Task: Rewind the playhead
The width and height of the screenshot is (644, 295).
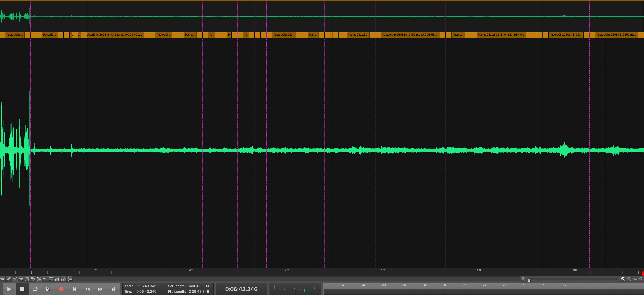Action: pyautogui.click(x=87, y=289)
